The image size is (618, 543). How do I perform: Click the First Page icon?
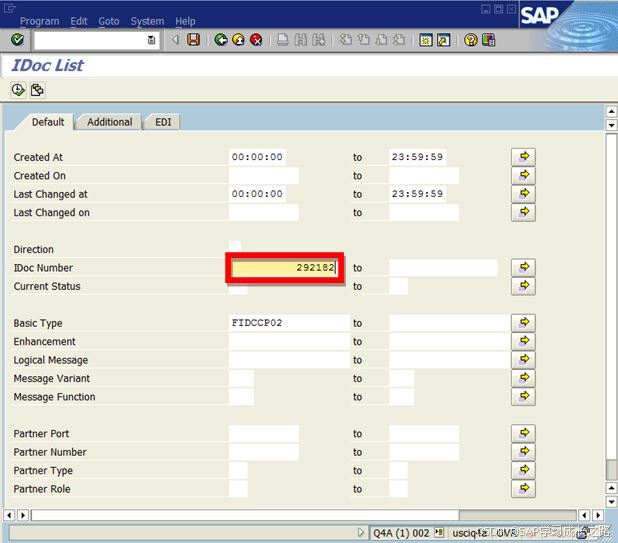click(346, 40)
